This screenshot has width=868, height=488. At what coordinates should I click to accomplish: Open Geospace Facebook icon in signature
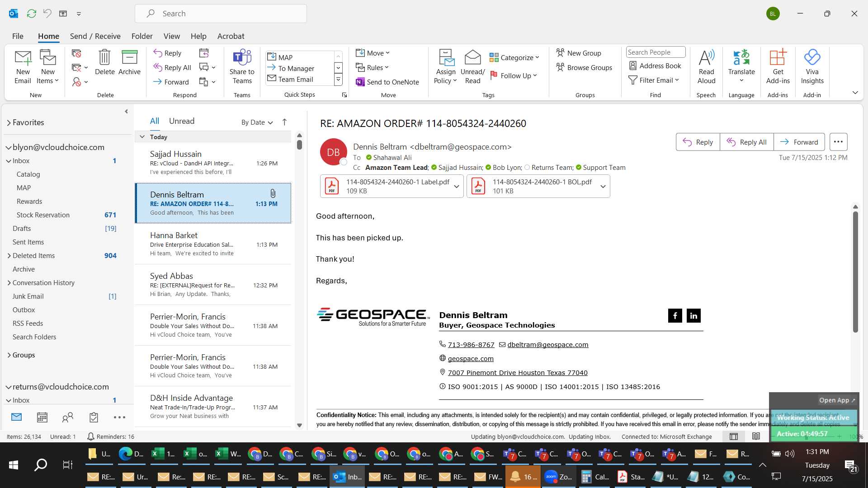click(x=675, y=315)
